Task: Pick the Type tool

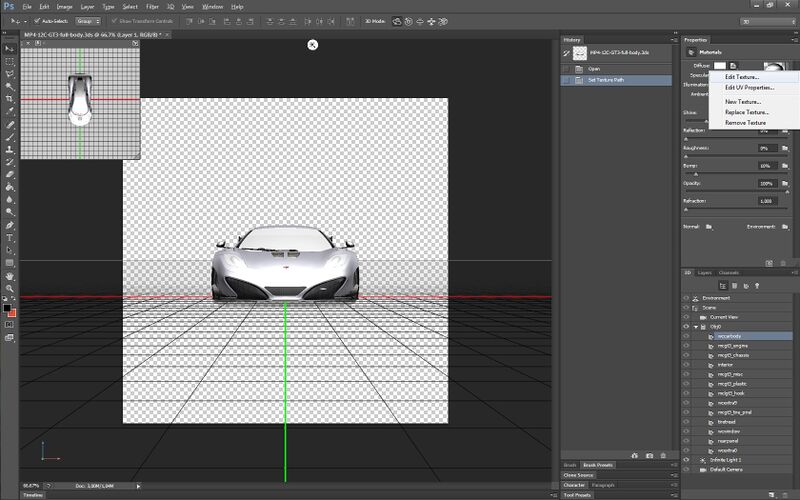Action: pos(9,237)
